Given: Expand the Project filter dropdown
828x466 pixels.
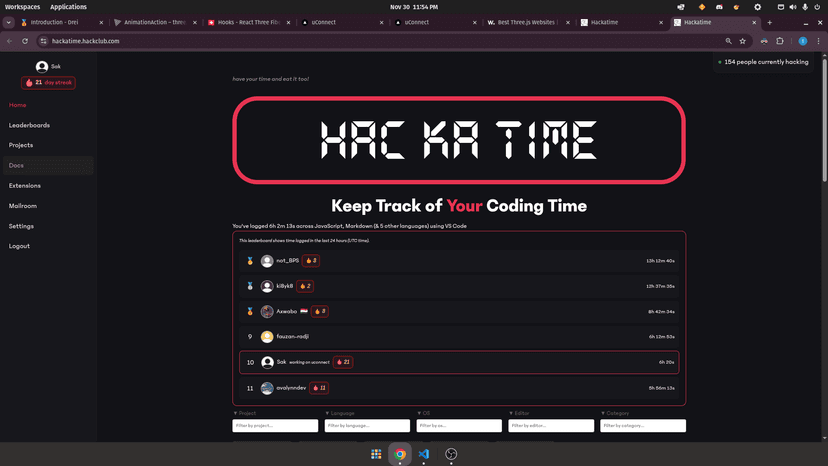Looking at the screenshot, I should [246, 412].
